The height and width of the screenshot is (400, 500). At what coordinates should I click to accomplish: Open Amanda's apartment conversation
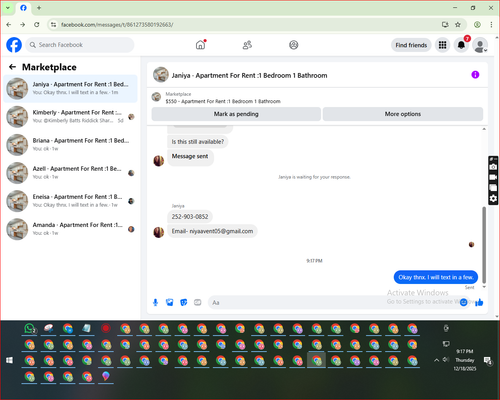click(x=70, y=229)
